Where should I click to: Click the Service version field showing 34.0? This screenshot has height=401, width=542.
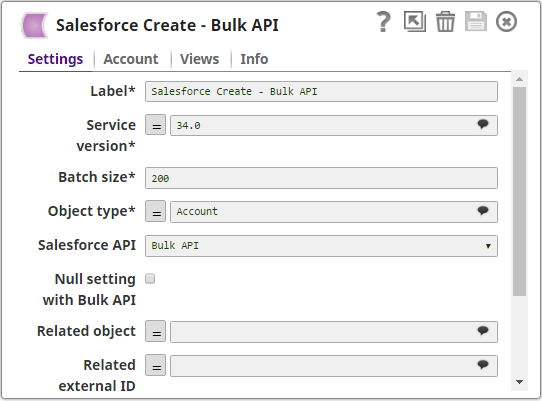[x=334, y=125]
